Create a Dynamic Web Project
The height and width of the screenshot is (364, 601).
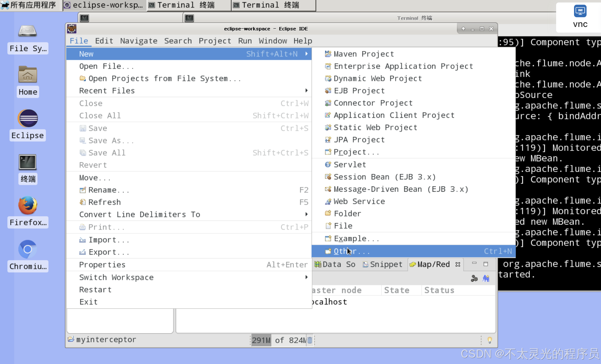[413, 78]
